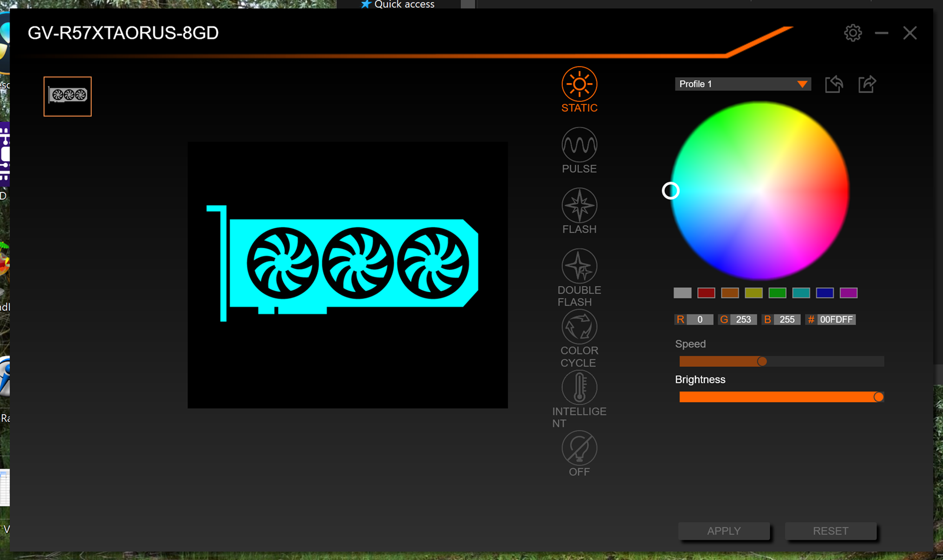Click the R value field

[700, 319]
